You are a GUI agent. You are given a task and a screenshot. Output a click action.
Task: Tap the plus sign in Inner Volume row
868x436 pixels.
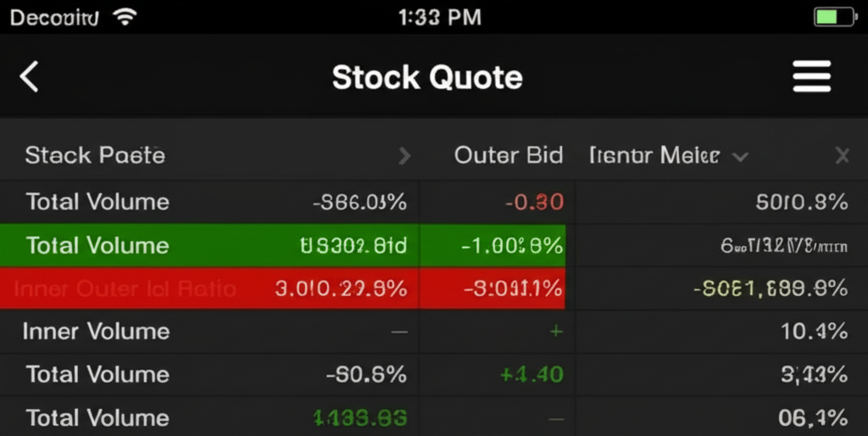tap(556, 332)
